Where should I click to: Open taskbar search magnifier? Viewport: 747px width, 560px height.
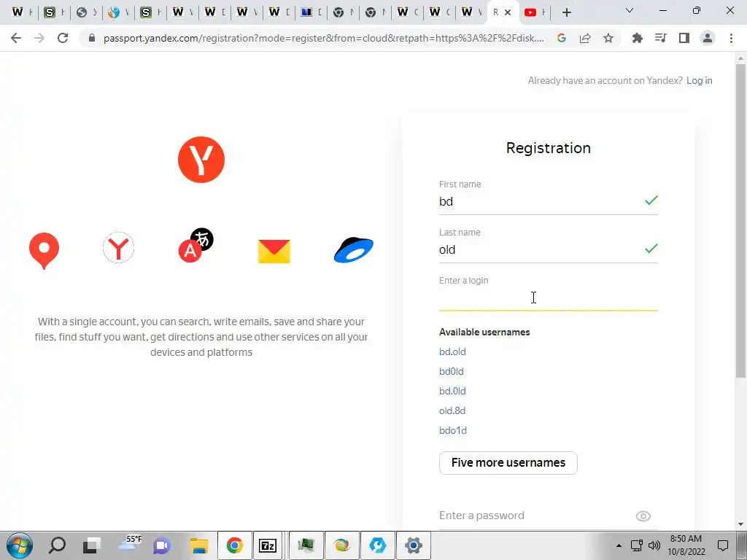[x=57, y=545]
